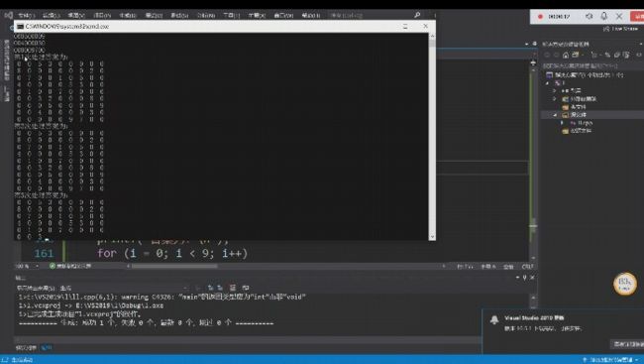Open the 帮助 (Help) menu
Image resolution: width=644 pixels, height=364 pixels.
[311, 15]
